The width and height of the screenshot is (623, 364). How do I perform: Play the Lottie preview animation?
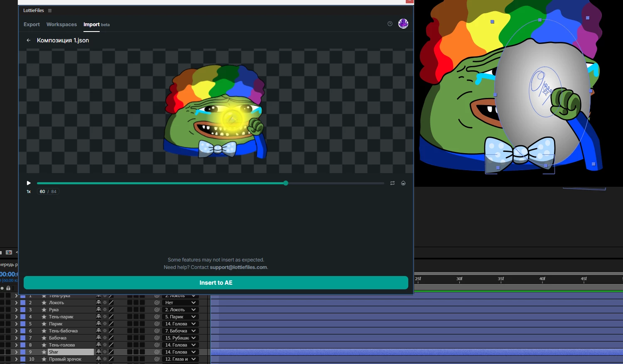(x=29, y=183)
